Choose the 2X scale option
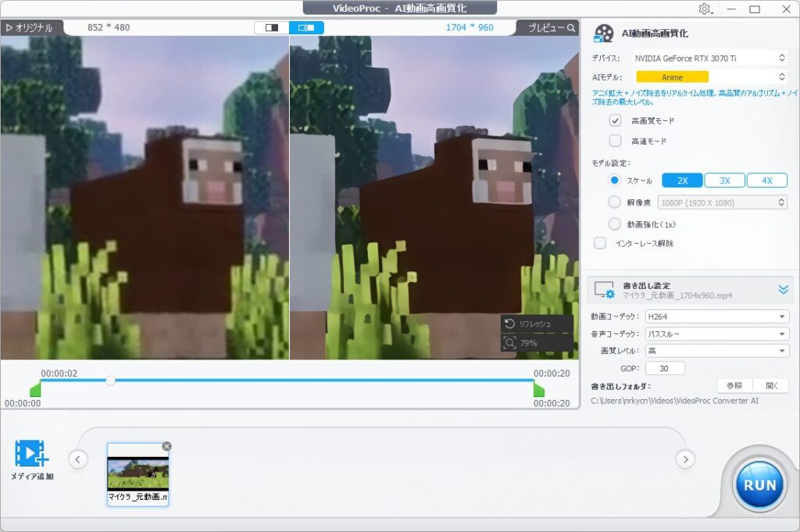Screen dimensions: 800x532 tap(683, 180)
